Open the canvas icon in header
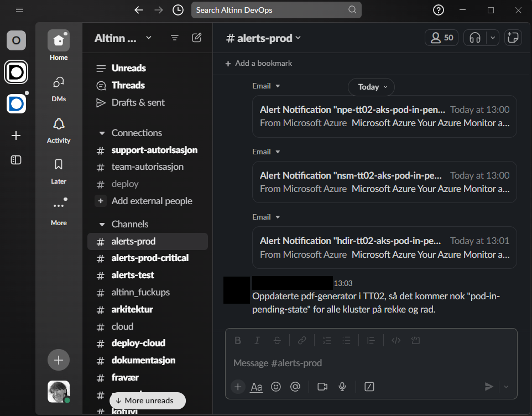Image resolution: width=532 pixels, height=416 pixels. tap(513, 38)
